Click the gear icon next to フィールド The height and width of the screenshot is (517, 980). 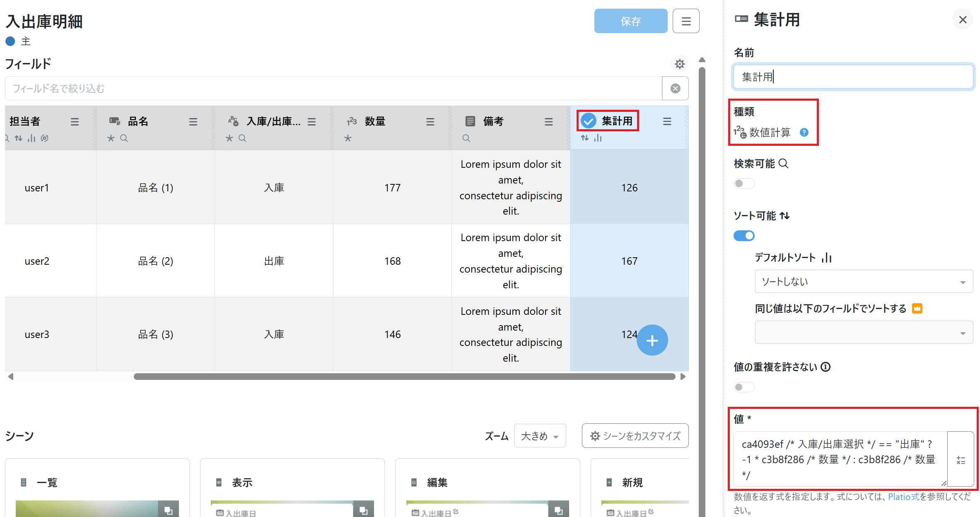679,64
